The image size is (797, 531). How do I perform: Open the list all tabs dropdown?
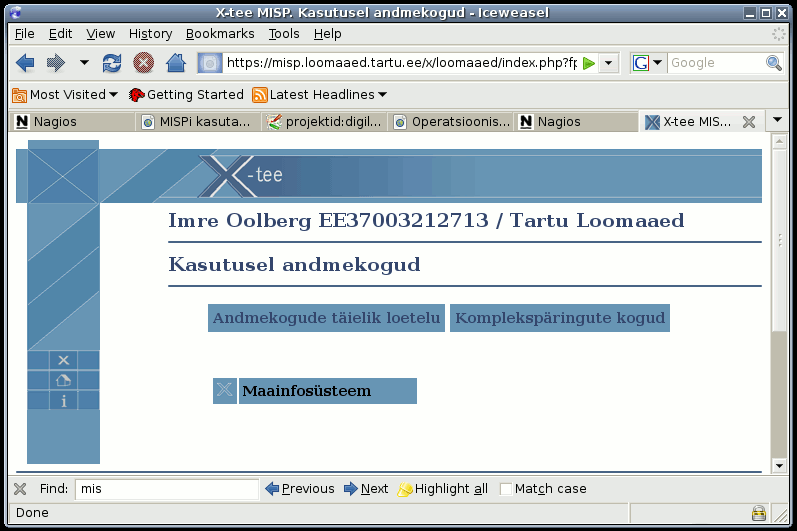click(777, 120)
